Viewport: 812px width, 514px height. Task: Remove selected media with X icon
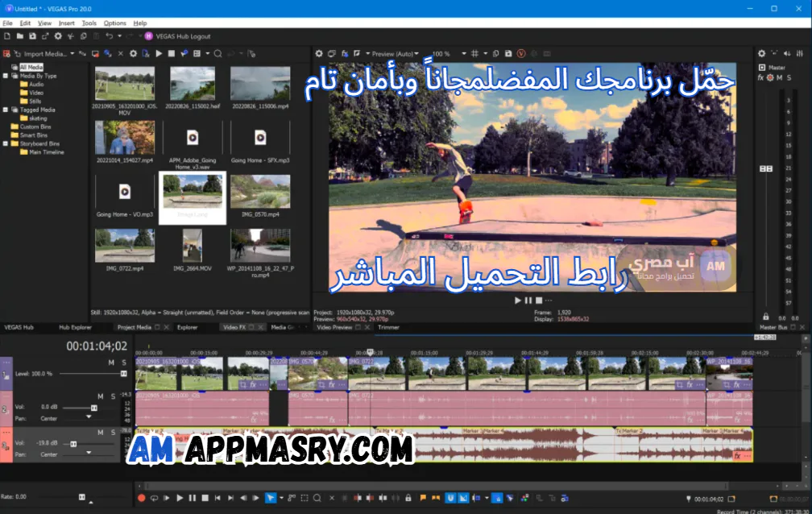click(x=121, y=53)
